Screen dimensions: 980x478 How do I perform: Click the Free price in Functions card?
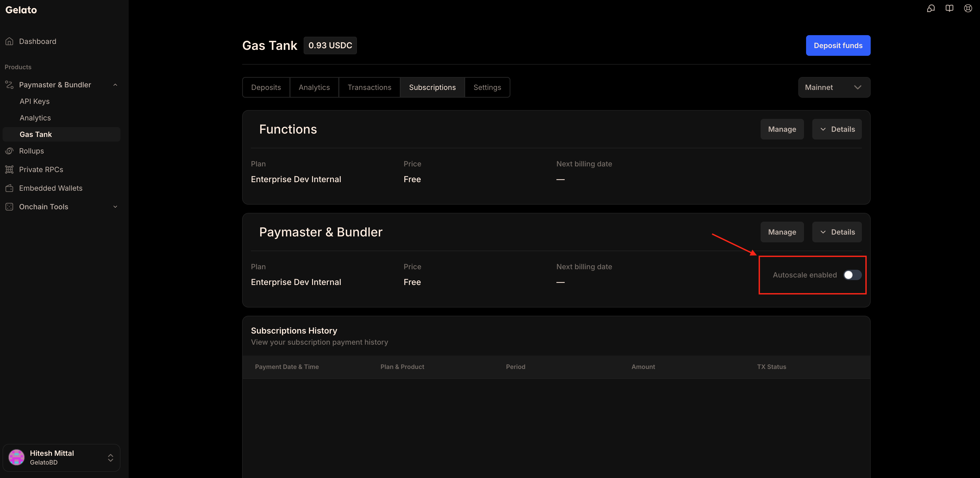pos(412,180)
